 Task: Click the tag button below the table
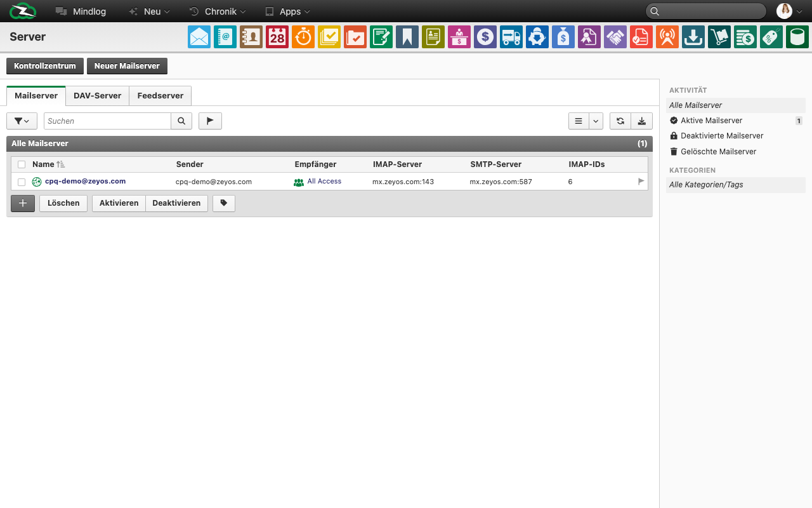(x=224, y=203)
